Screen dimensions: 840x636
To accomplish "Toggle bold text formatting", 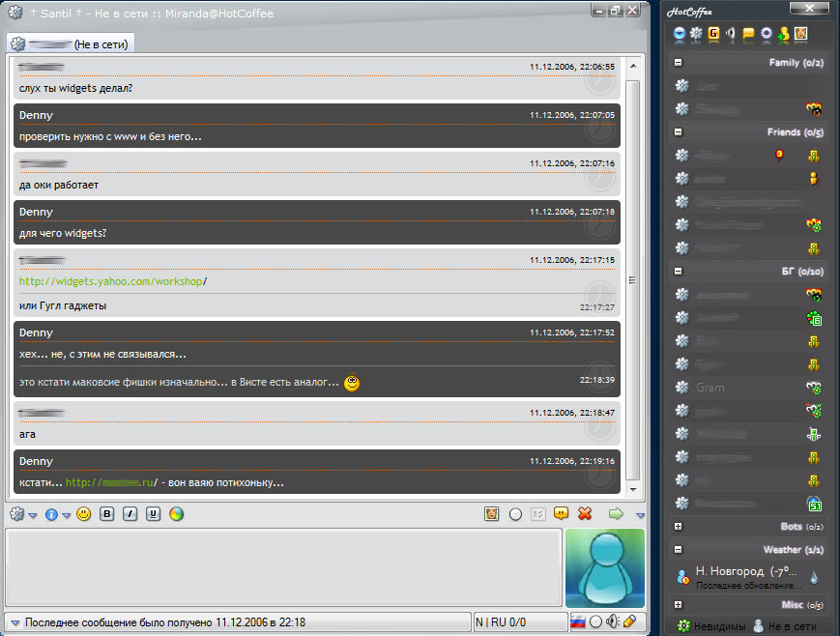I will (x=107, y=514).
